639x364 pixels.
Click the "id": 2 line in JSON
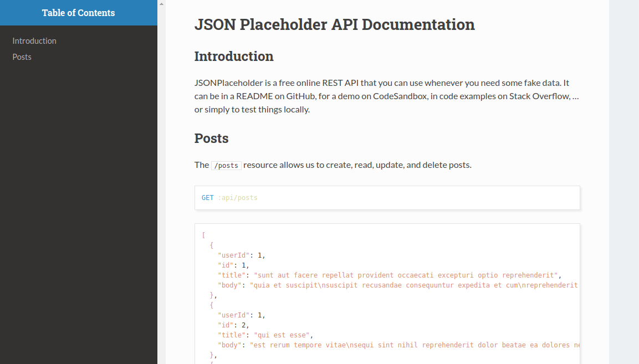(233, 325)
